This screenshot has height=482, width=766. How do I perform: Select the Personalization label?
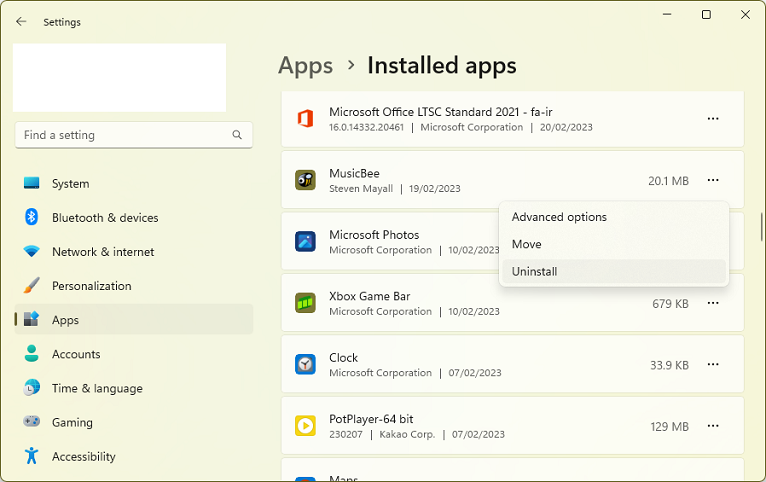coord(92,286)
